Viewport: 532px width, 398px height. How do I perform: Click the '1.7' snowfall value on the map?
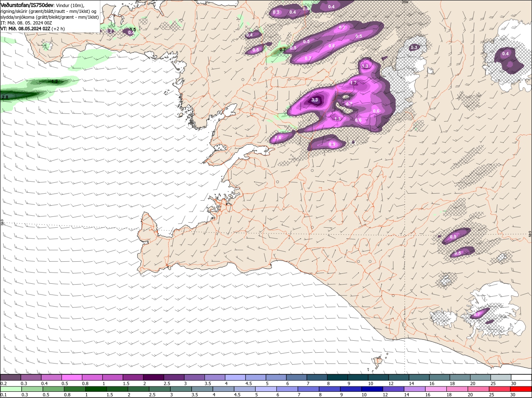coord(353,83)
